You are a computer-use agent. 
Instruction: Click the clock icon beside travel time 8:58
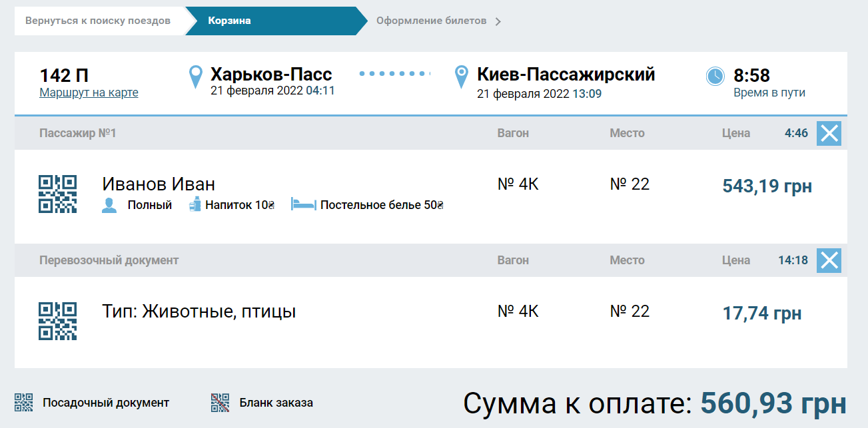click(715, 75)
